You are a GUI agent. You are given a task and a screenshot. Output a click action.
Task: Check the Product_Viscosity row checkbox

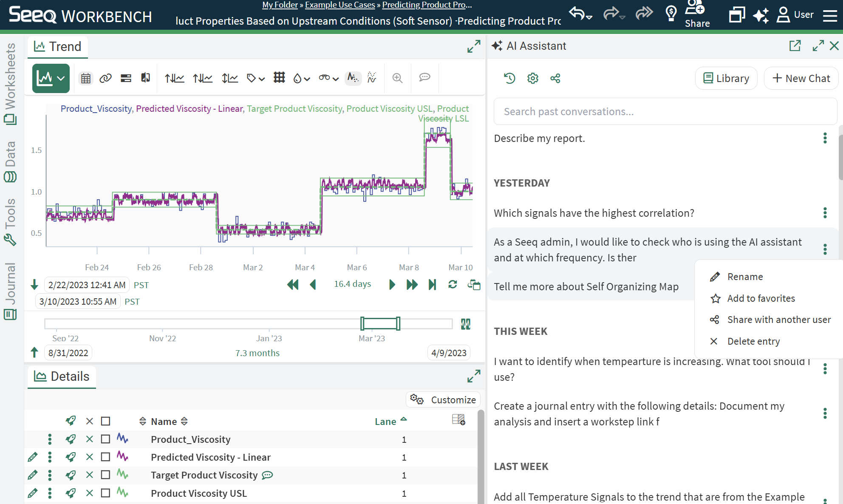pyautogui.click(x=105, y=439)
